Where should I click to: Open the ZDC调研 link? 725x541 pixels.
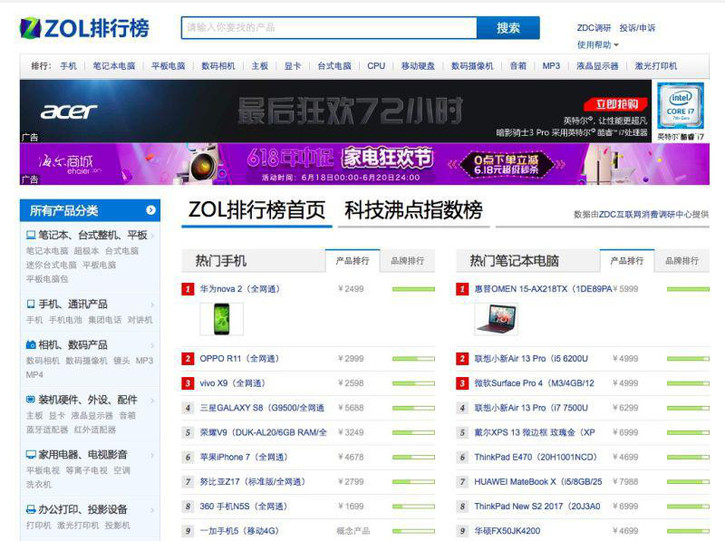point(594,28)
